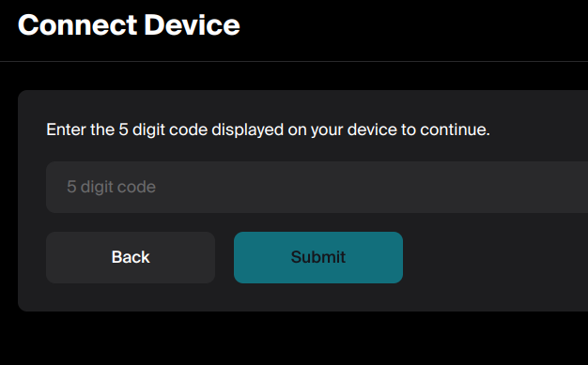Select the Connect Device page heading
Screen dimensions: 588x365
click(x=129, y=25)
